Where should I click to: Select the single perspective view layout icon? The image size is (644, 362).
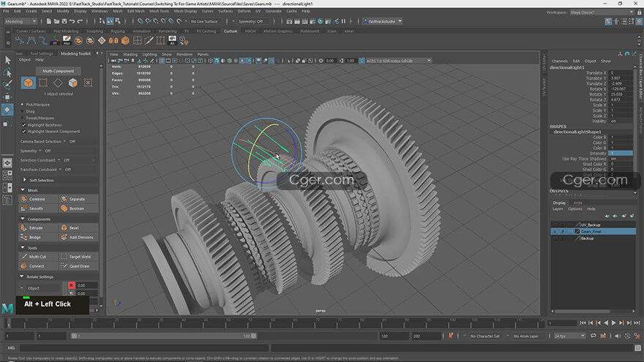pyautogui.click(x=7, y=162)
